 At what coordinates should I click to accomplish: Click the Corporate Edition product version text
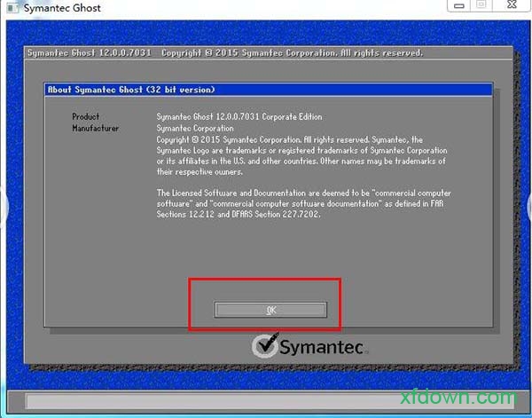tap(239, 117)
